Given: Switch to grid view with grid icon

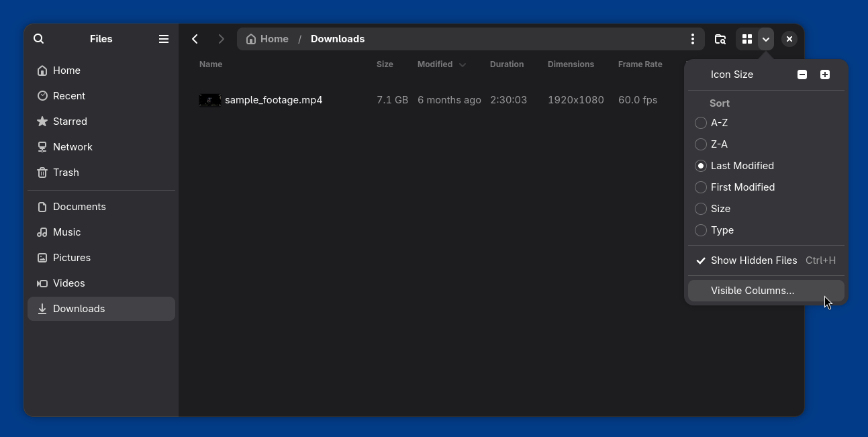Looking at the screenshot, I should pos(746,39).
